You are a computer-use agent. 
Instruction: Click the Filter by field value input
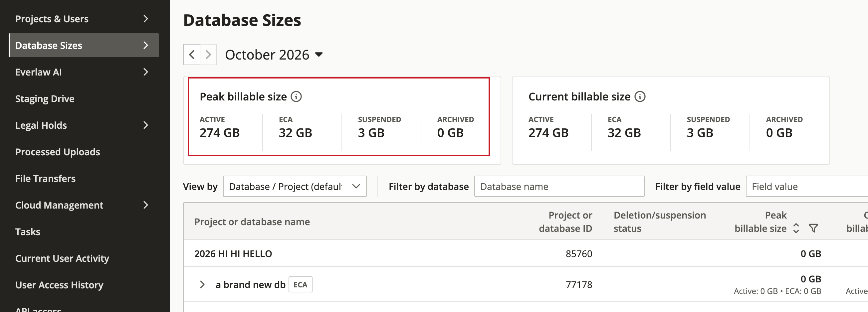[x=807, y=186]
